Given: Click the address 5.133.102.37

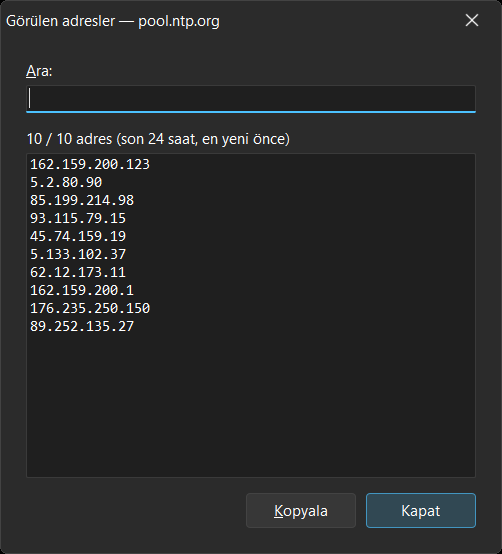Looking at the screenshot, I should 78,254.
